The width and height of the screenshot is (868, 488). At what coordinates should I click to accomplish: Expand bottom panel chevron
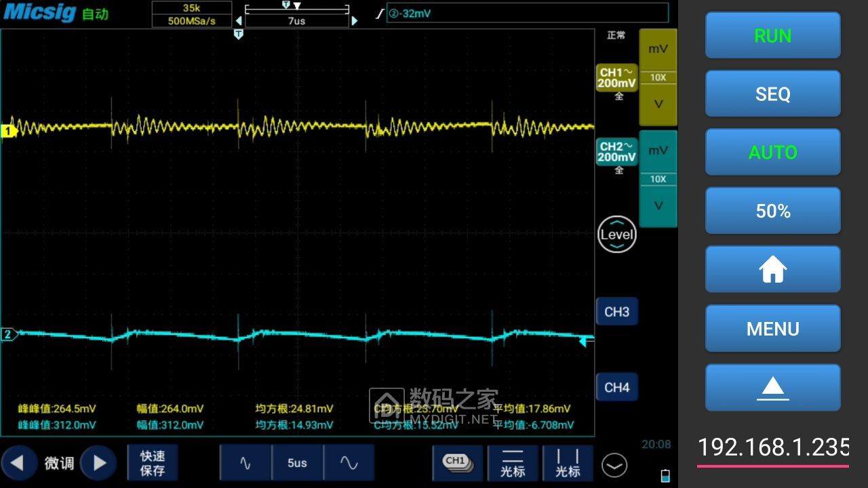(614, 465)
